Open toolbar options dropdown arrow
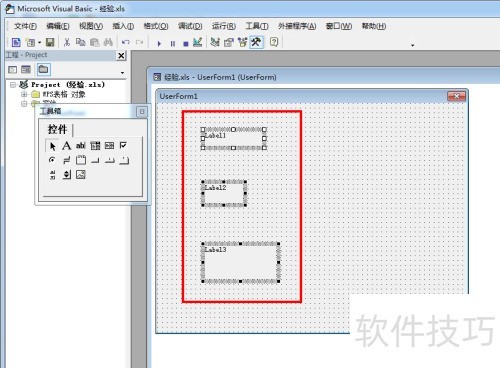Screen dimensions: 500x368 click(413, 45)
